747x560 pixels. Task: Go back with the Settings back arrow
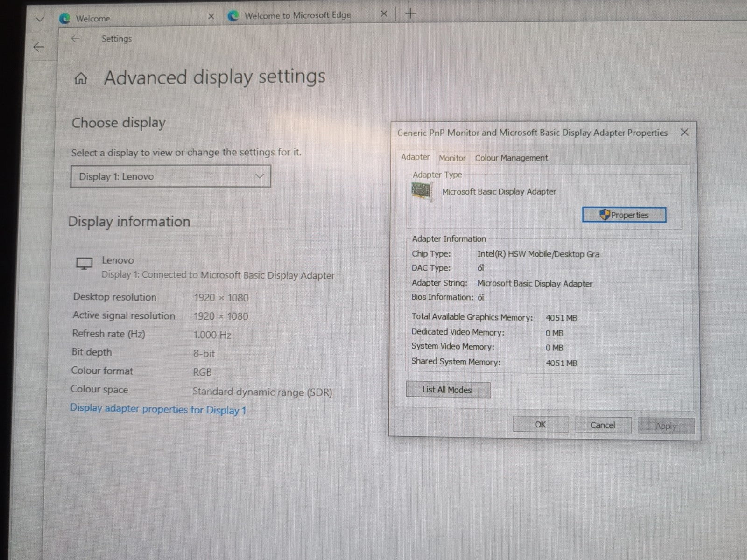[x=75, y=39]
